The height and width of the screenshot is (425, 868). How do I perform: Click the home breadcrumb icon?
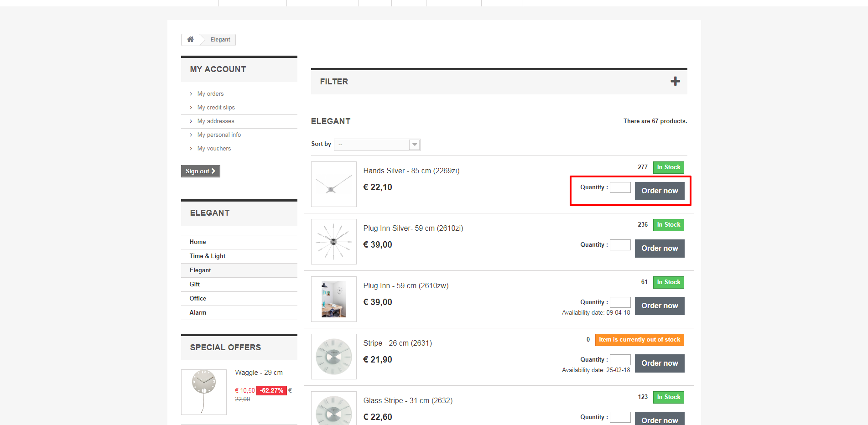pyautogui.click(x=190, y=40)
